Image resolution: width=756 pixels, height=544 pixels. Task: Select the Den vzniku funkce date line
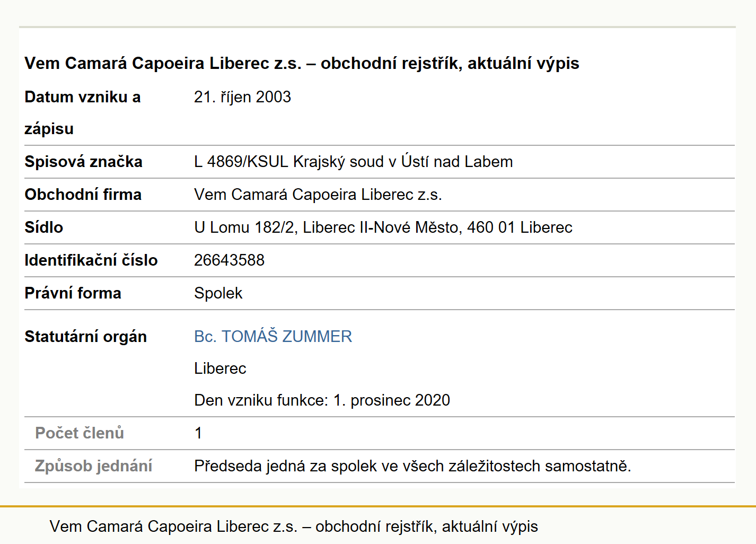[x=322, y=400]
